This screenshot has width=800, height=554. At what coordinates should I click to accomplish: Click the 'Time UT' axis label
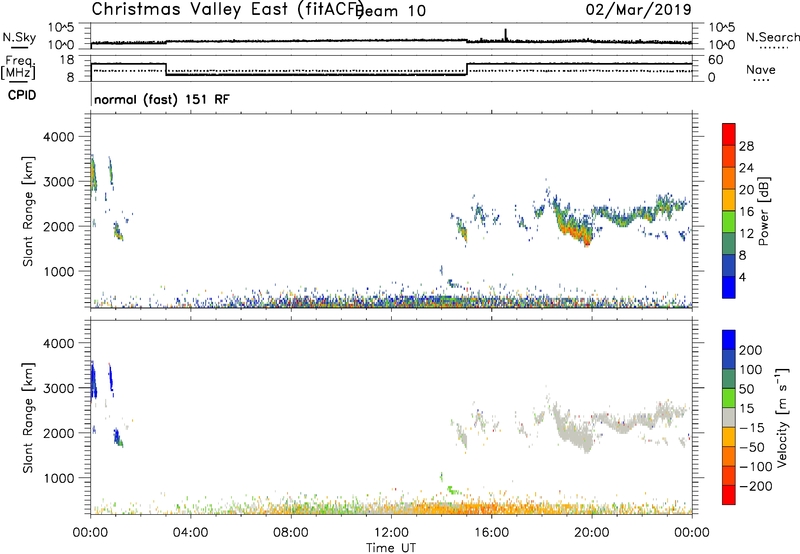pyautogui.click(x=391, y=547)
